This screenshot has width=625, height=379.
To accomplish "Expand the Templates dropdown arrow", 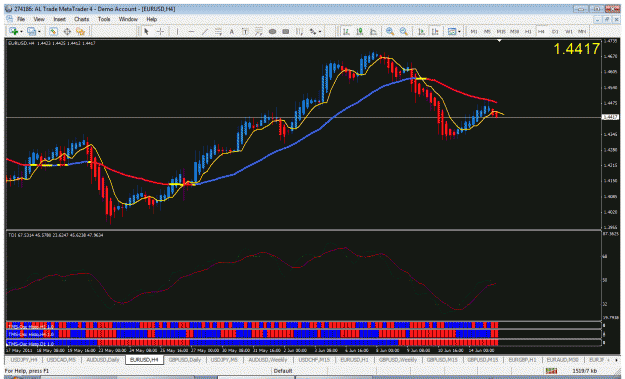I will 459,31.
